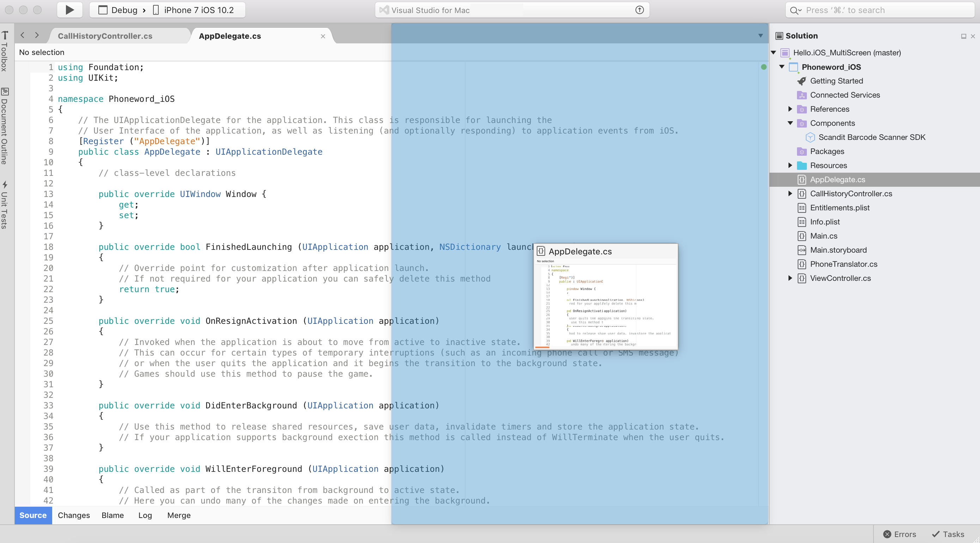The height and width of the screenshot is (543, 980).
Task: Collapse the Phoneword_iOS project node
Action: [782, 67]
